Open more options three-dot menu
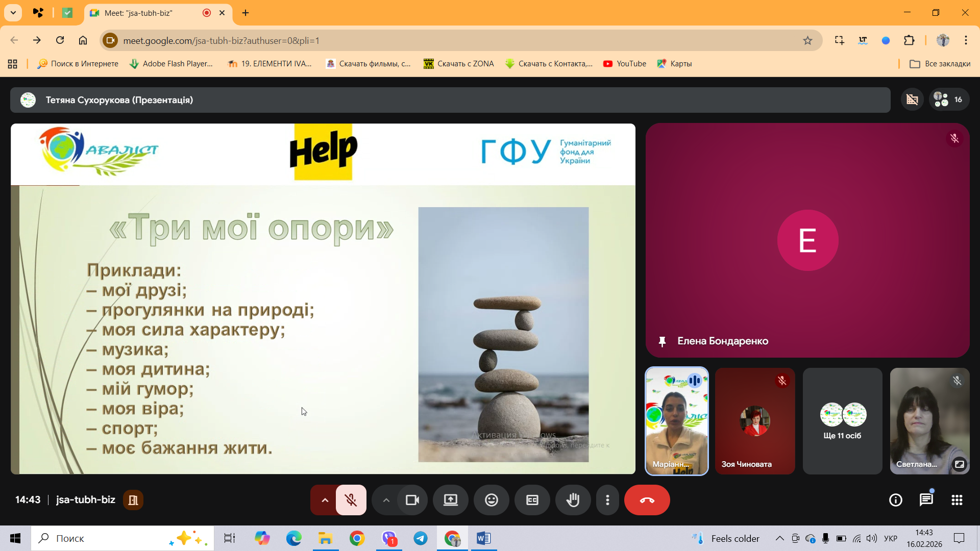 tap(607, 500)
